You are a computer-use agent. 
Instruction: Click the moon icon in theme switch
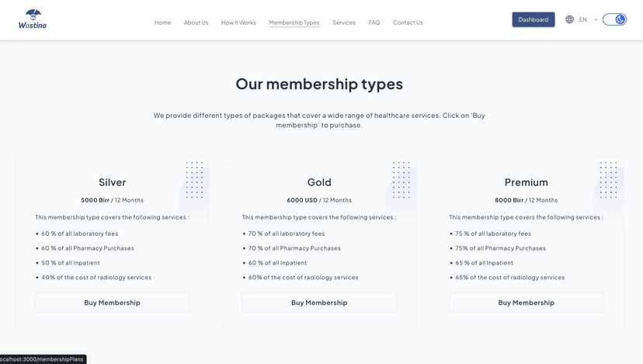coord(620,19)
